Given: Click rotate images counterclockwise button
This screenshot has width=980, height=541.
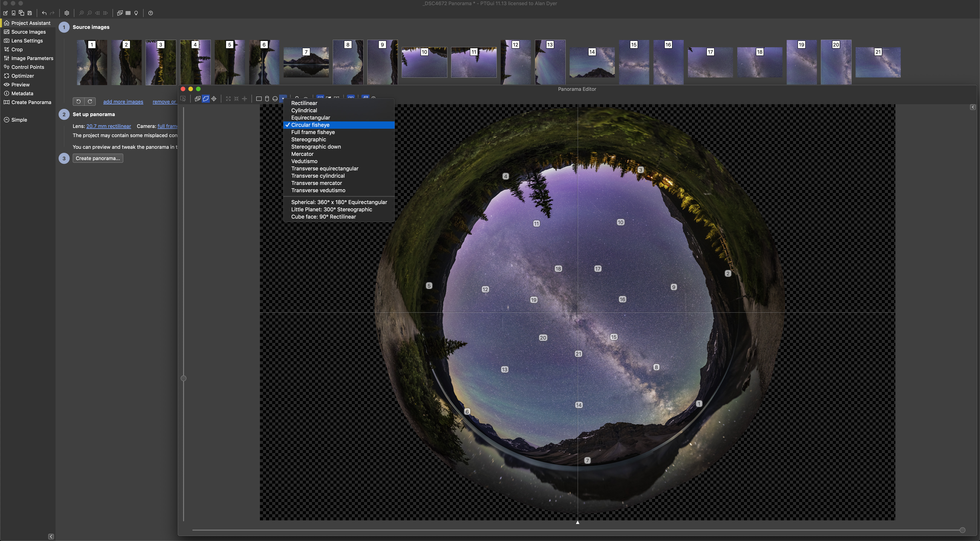Looking at the screenshot, I should click(x=78, y=102).
